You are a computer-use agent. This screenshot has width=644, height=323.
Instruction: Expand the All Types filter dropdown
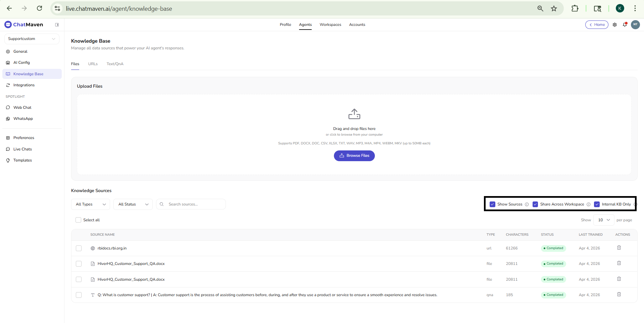[x=90, y=204]
